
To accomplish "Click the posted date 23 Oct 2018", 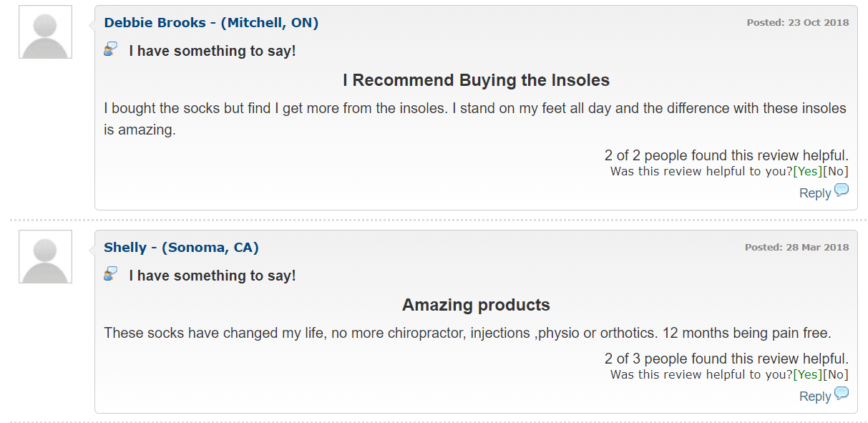I will pos(798,23).
